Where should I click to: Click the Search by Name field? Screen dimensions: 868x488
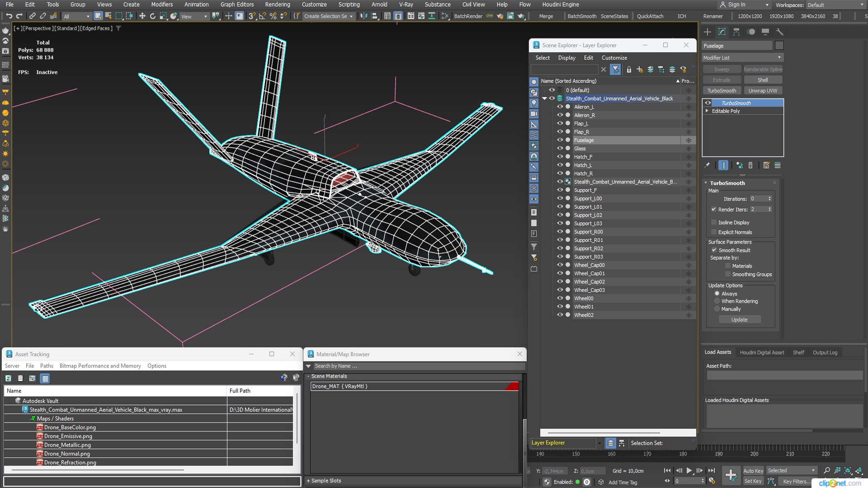pyautogui.click(x=419, y=366)
